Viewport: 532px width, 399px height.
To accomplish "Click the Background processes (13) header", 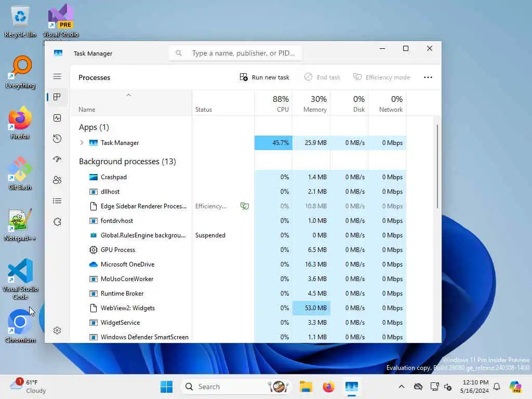I will click(128, 162).
